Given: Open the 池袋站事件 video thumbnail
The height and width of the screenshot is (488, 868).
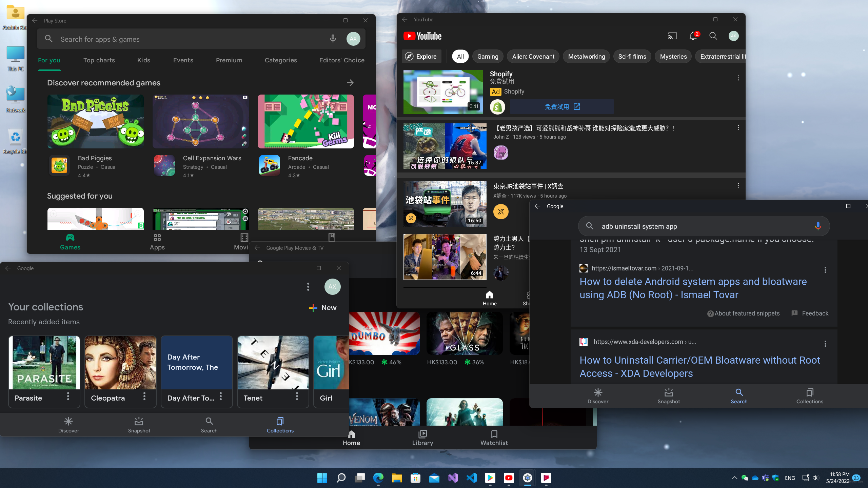Looking at the screenshot, I should tap(445, 204).
